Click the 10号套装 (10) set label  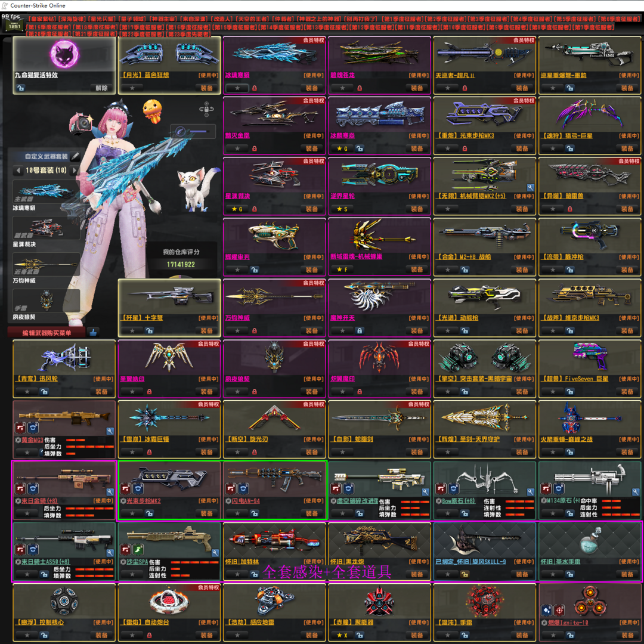[46, 170]
